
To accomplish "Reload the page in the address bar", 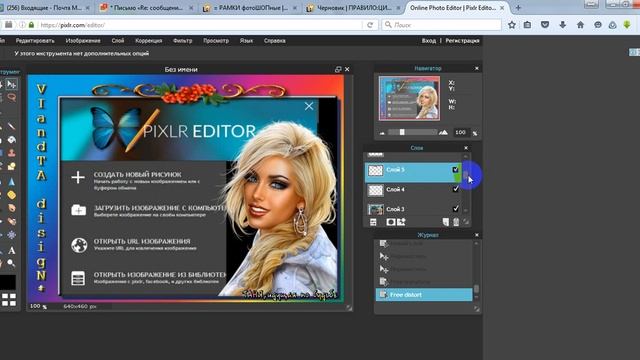I will (x=370, y=25).
